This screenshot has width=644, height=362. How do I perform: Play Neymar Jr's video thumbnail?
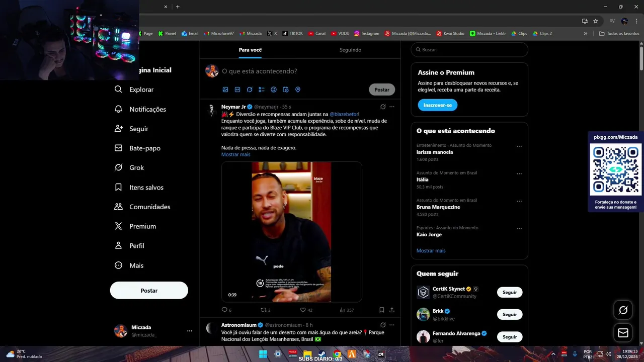[291, 232]
